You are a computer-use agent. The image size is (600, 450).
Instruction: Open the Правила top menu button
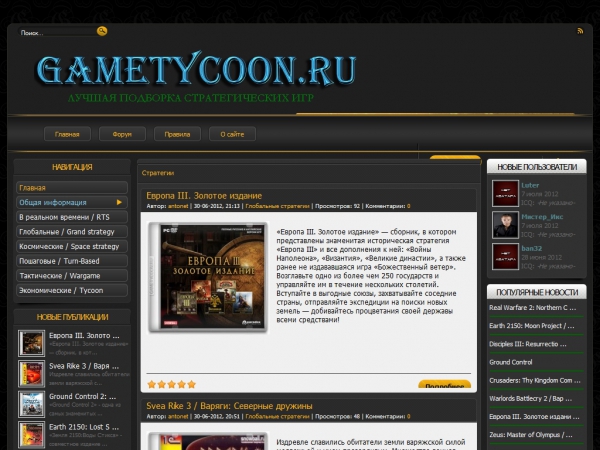coord(177,134)
